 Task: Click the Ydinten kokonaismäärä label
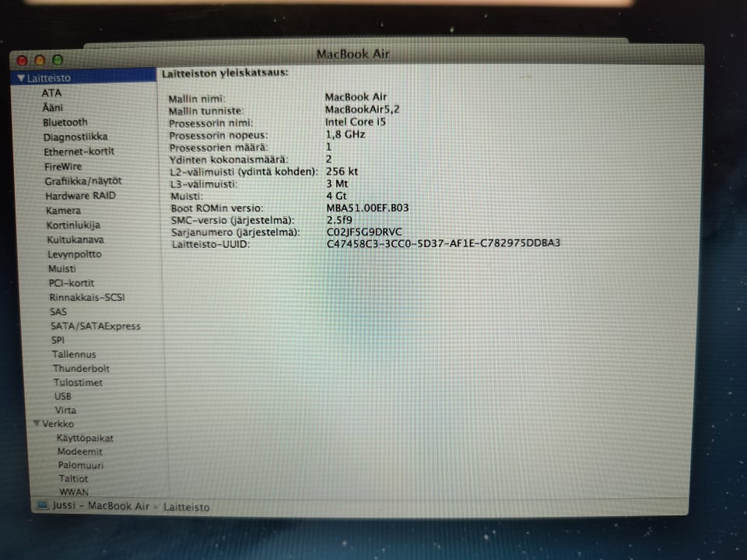tap(229, 159)
